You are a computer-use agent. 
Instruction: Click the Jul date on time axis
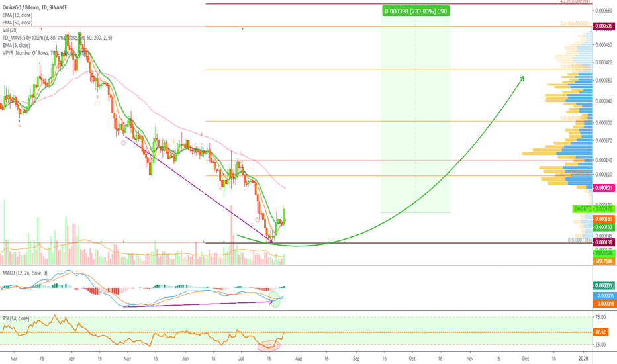(241, 359)
